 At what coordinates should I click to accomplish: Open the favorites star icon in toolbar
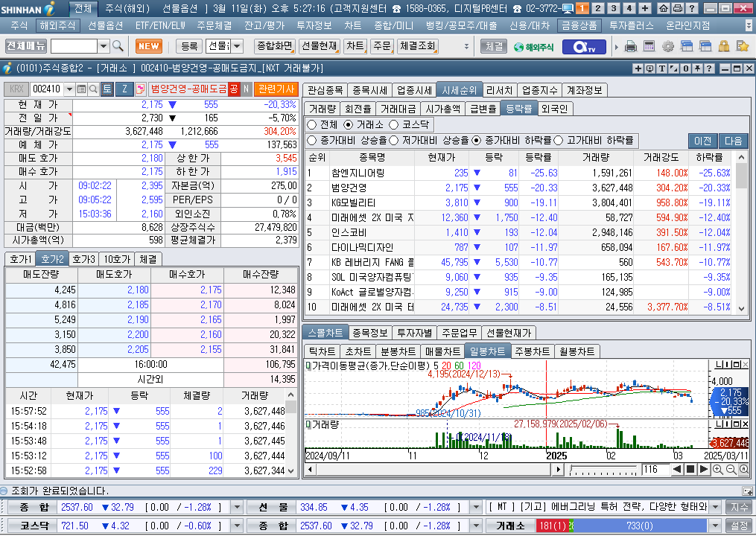click(x=742, y=46)
